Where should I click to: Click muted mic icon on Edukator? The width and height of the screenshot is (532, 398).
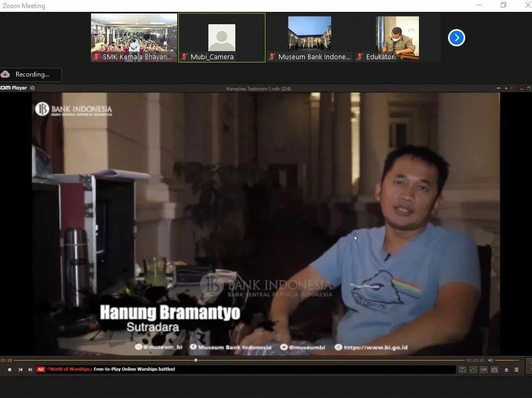360,57
